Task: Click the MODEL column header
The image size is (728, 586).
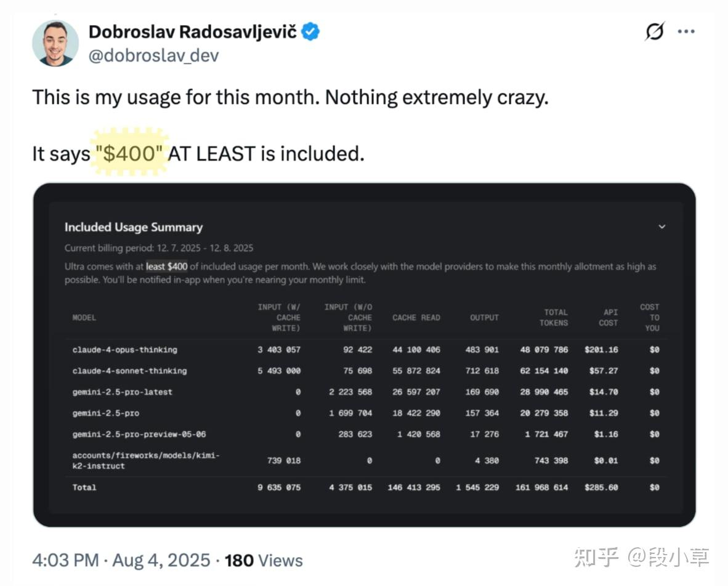Action: click(84, 318)
